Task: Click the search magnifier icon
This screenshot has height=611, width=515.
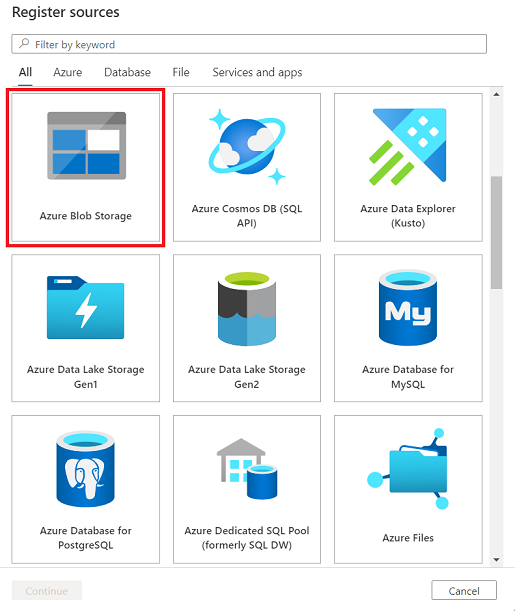Action: 24,43
